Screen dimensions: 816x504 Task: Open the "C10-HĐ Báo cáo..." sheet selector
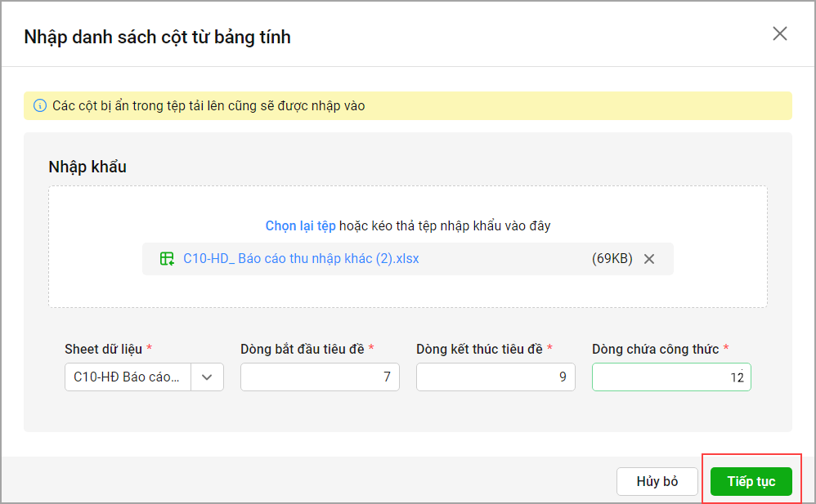[128, 377]
